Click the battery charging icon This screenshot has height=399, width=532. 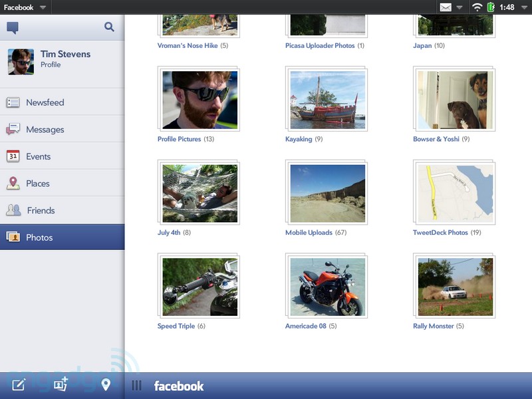(491, 7)
